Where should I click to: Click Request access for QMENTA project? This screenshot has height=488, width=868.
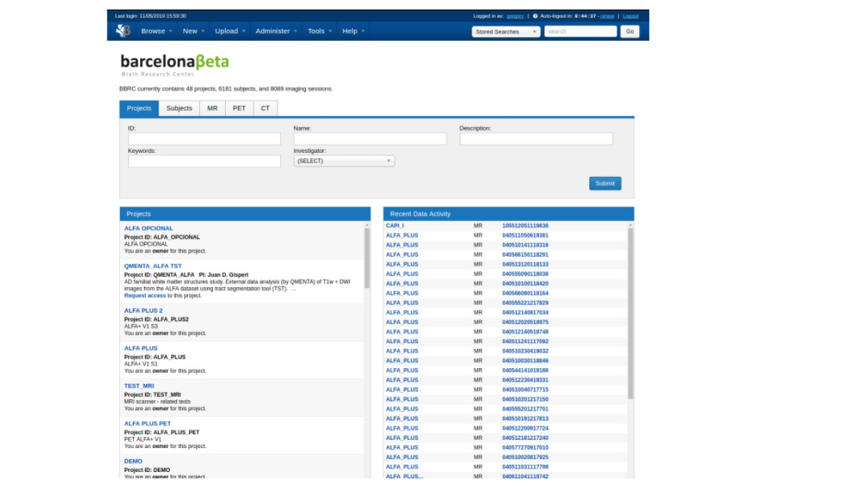tap(145, 295)
